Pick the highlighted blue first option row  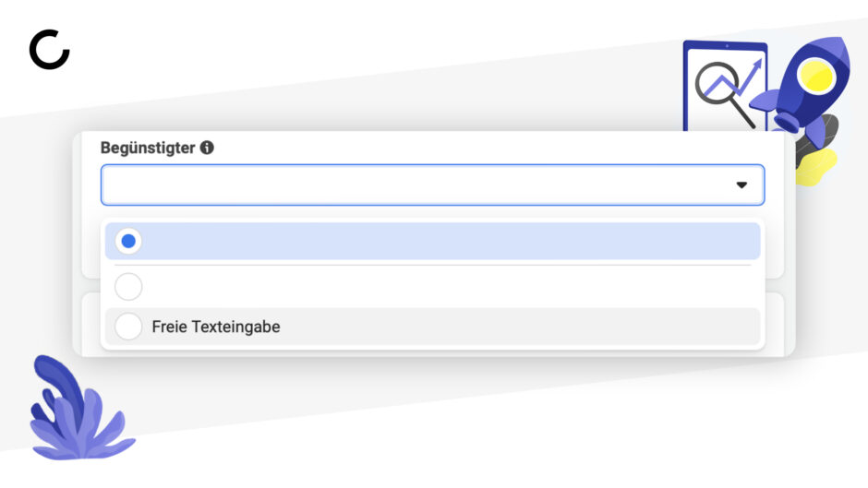click(432, 242)
